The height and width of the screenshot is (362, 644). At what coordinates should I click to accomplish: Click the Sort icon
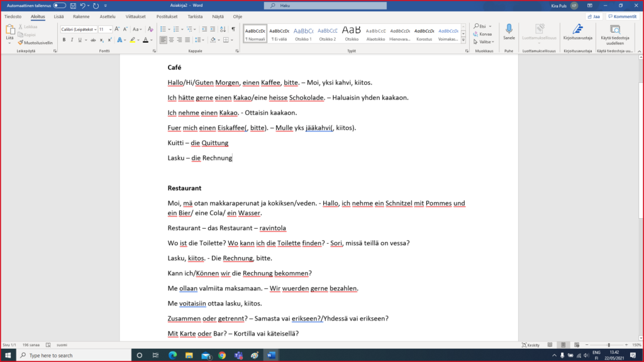pos(223,30)
